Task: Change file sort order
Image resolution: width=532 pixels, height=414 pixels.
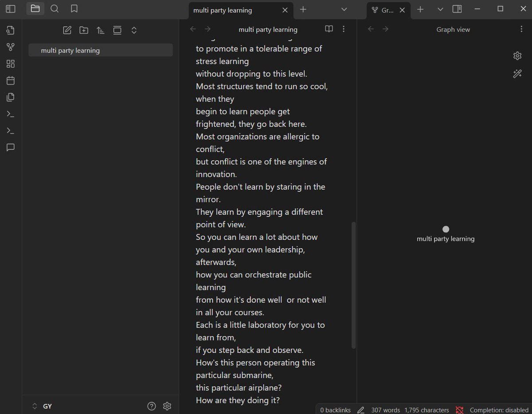Action: (x=101, y=30)
